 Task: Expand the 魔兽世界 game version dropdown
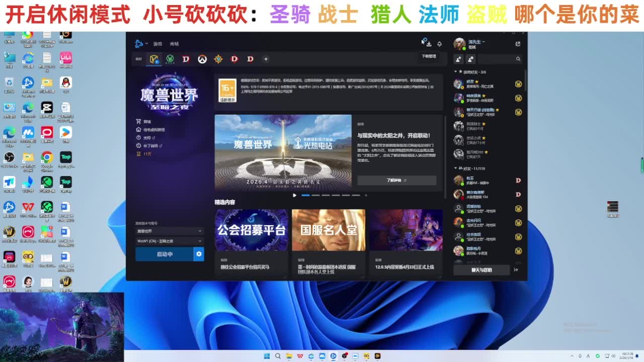tap(169, 231)
